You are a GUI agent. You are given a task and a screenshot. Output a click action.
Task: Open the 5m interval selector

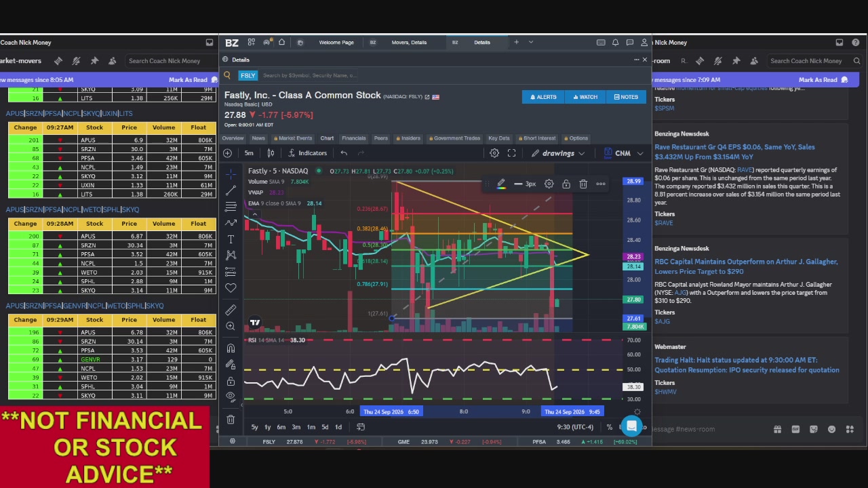249,153
